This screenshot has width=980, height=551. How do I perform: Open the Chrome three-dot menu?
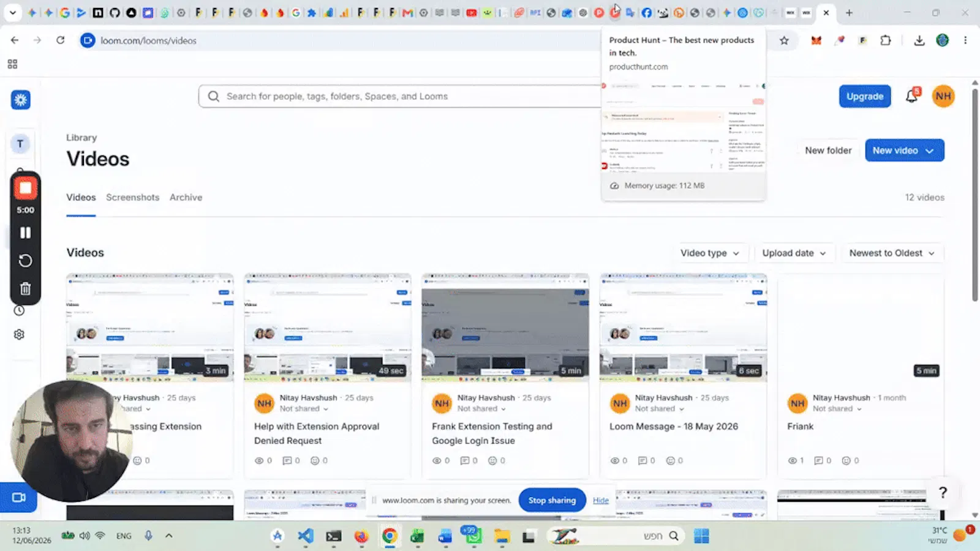click(x=965, y=40)
